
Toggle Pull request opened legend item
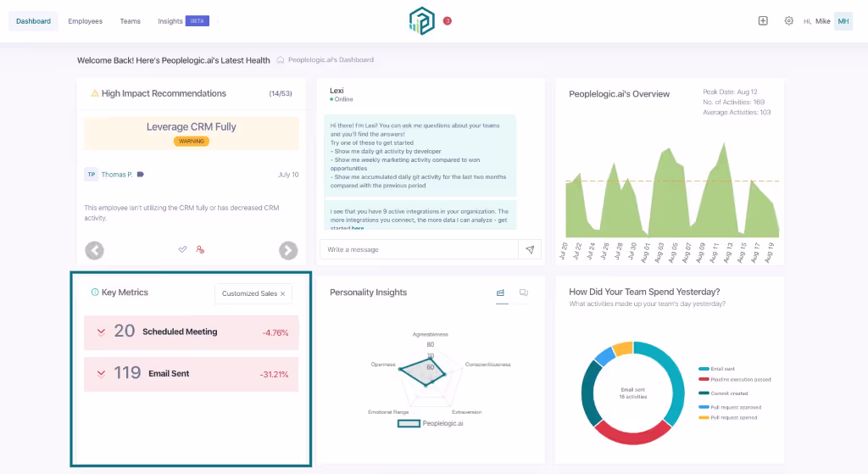[728, 418]
